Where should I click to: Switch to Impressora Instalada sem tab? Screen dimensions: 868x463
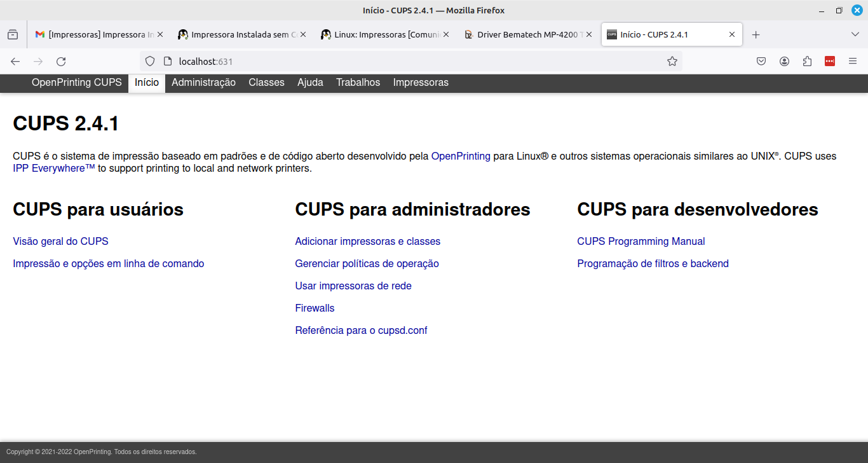(243, 35)
